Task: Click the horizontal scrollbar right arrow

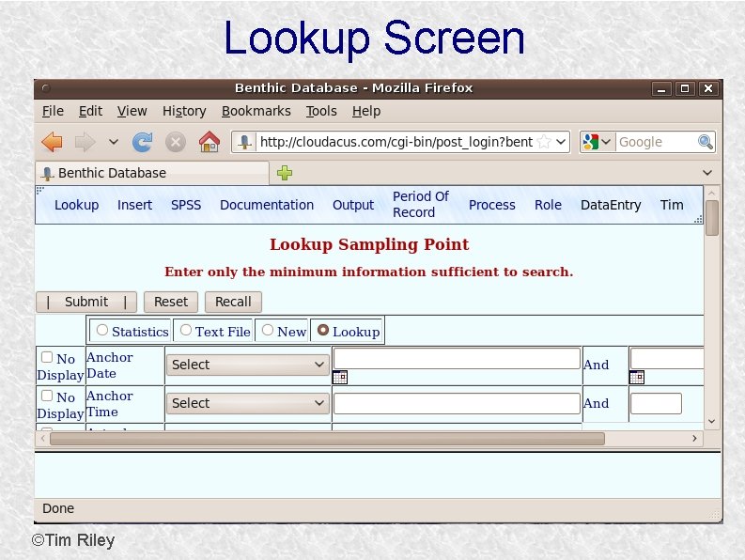Action: click(x=694, y=438)
